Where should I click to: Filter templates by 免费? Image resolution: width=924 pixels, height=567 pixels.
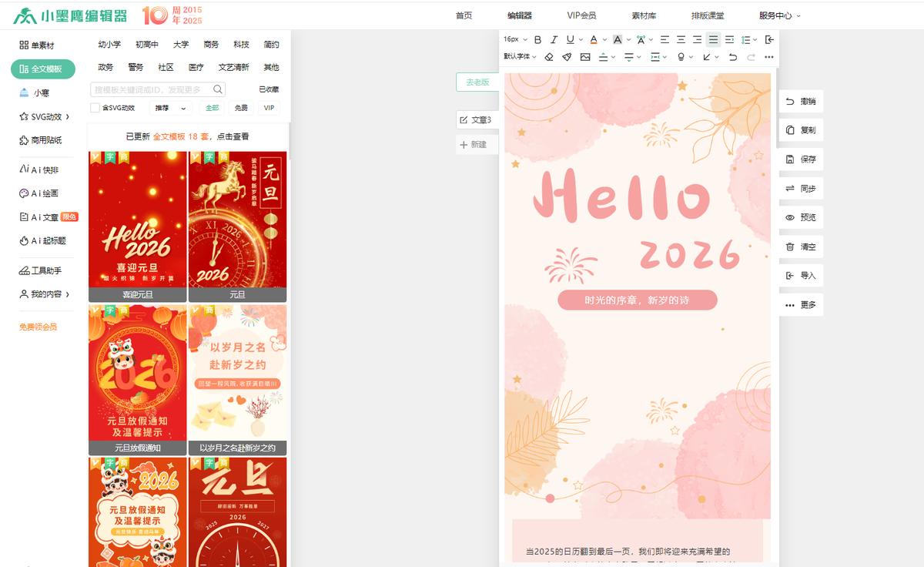[241, 108]
